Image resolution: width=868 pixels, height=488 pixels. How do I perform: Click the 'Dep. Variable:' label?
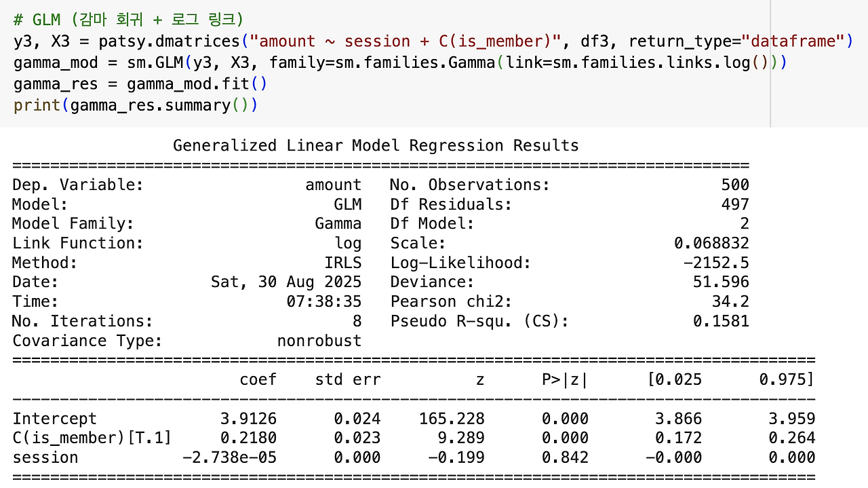click(78, 185)
